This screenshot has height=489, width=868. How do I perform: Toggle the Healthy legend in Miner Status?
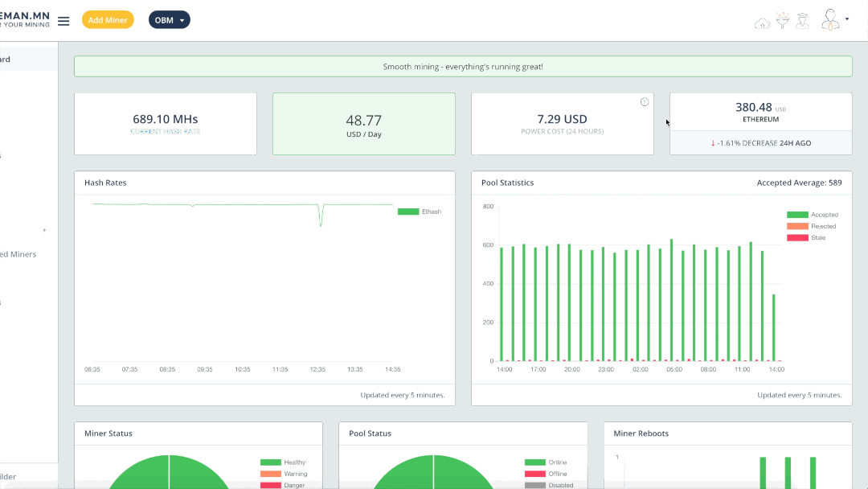pos(283,462)
